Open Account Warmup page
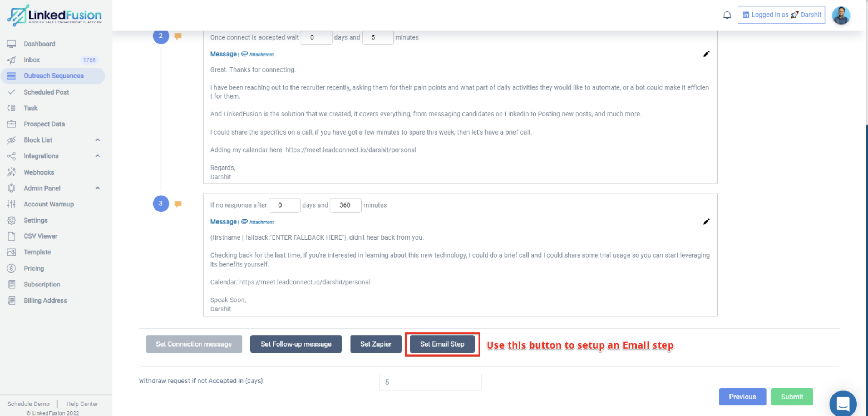The height and width of the screenshot is (416, 868). pyautogui.click(x=49, y=204)
